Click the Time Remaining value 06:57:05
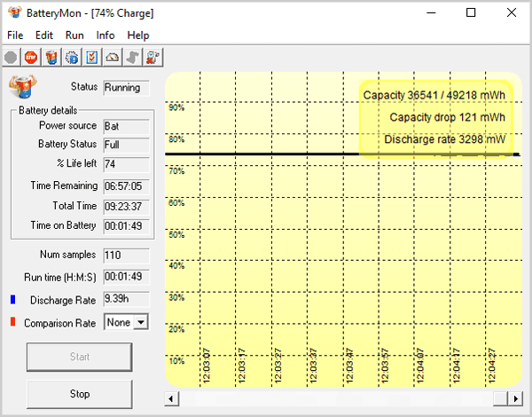Viewport: 532px width, 417px height. click(126, 186)
